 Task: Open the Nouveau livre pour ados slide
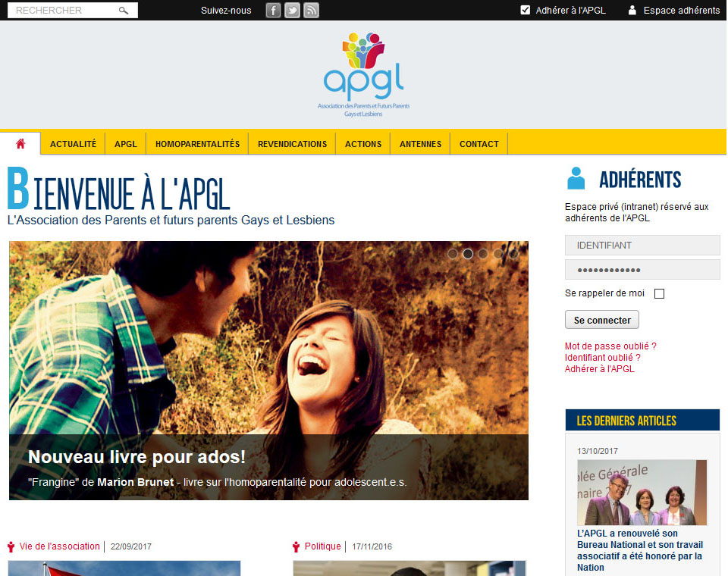[x=136, y=457]
